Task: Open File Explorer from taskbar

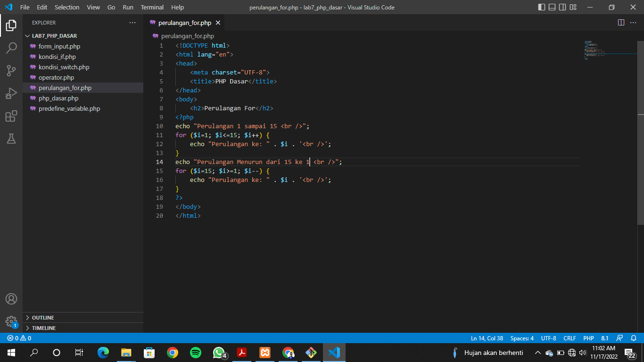Action: tap(126, 352)
